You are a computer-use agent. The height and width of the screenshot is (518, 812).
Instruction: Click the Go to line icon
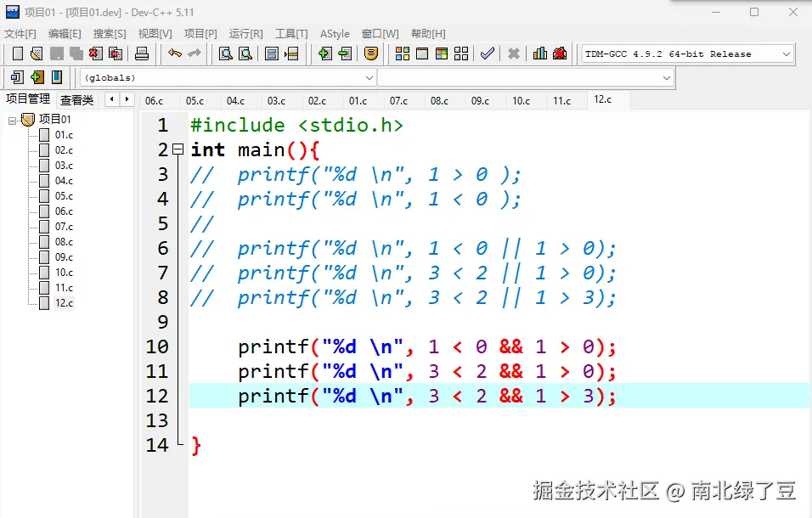pos(291,53)
